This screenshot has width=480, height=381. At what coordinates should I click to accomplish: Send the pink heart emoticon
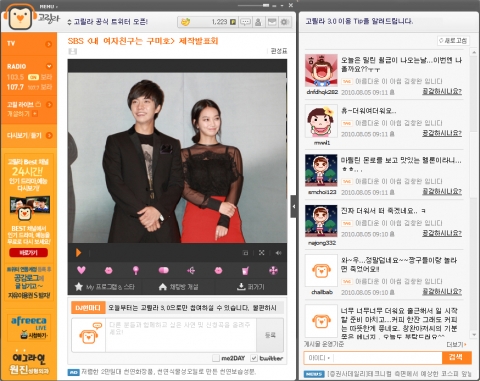click(x=81, y=270)
